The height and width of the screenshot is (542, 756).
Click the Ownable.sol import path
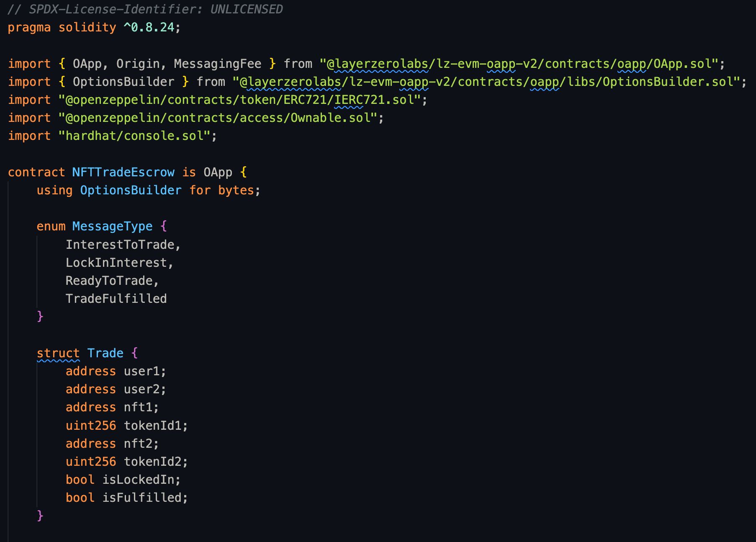pyautogui.click(x=217, y=118)
